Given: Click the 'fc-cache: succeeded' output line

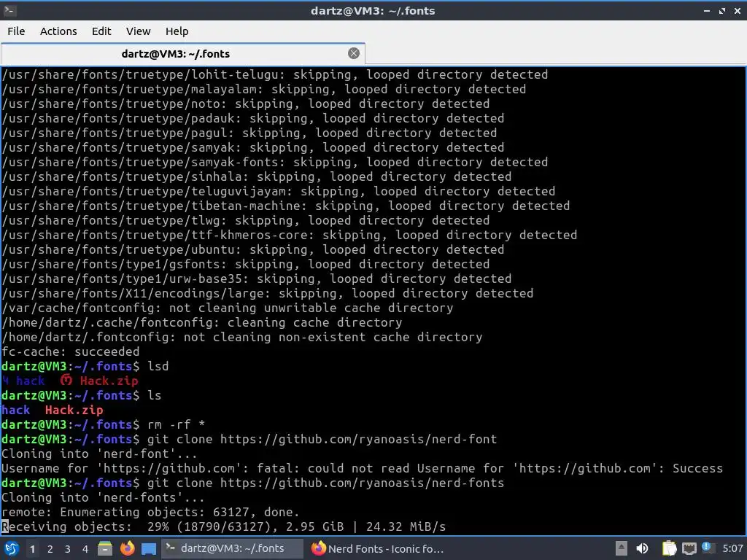Looking at the screenshot, I should pos(71,352).
